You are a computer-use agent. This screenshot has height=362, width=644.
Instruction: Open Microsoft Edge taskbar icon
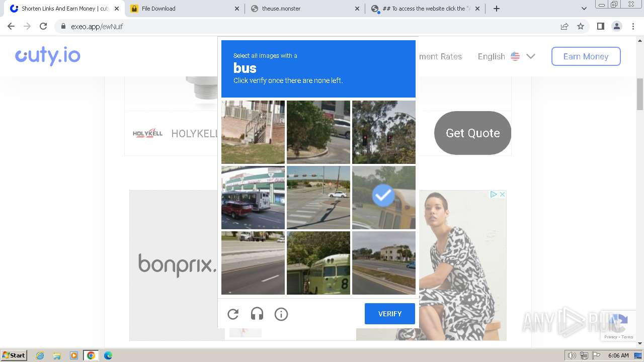108,355
